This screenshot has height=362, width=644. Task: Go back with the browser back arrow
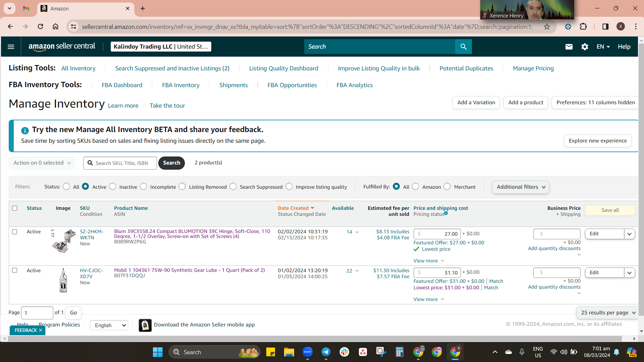click(10, 26)
